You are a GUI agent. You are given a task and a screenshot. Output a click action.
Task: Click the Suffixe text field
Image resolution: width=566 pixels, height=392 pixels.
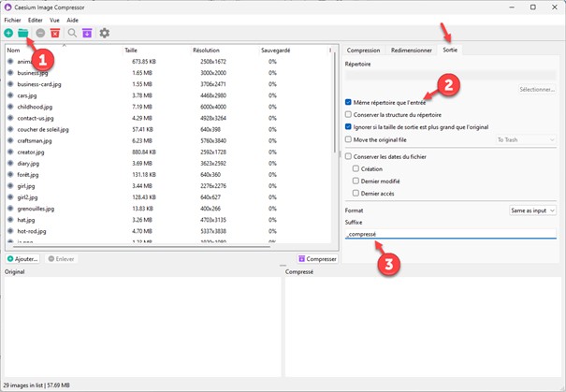coord(451,234)
